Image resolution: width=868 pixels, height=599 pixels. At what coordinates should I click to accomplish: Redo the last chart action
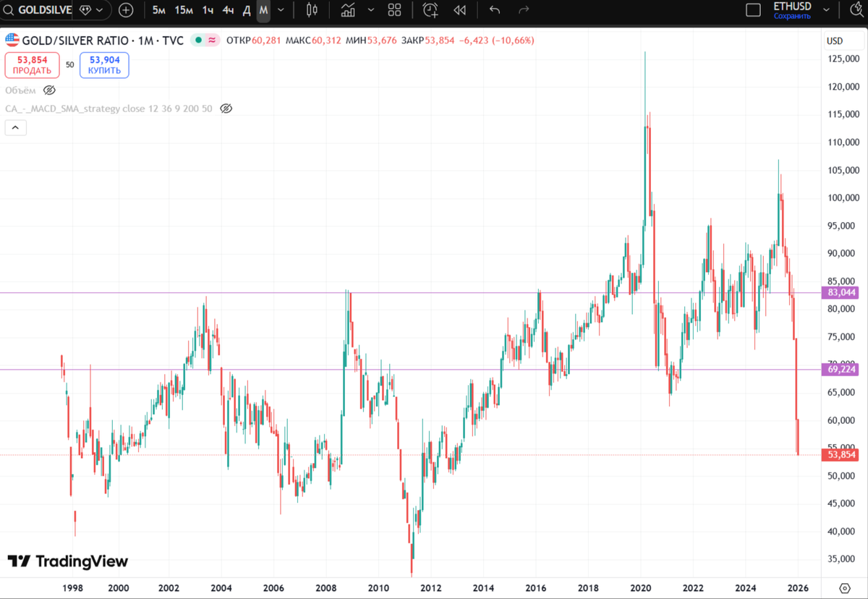(x=524, y=10)
